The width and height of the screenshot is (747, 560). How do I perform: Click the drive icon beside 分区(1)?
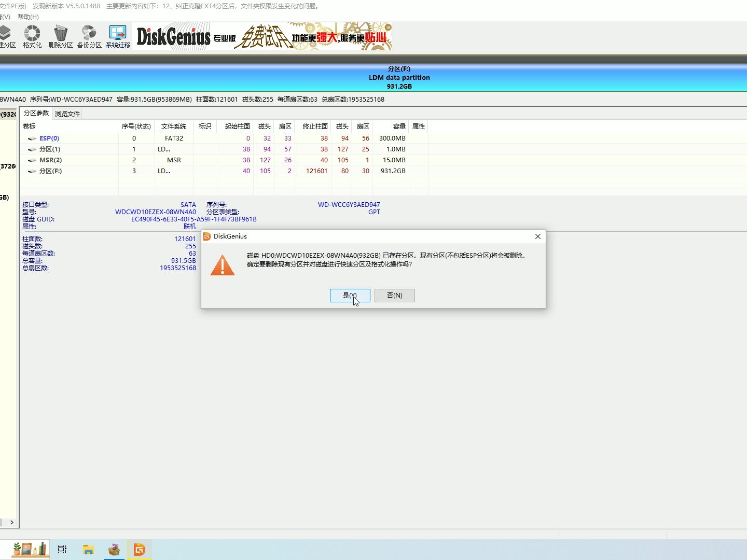32,149
